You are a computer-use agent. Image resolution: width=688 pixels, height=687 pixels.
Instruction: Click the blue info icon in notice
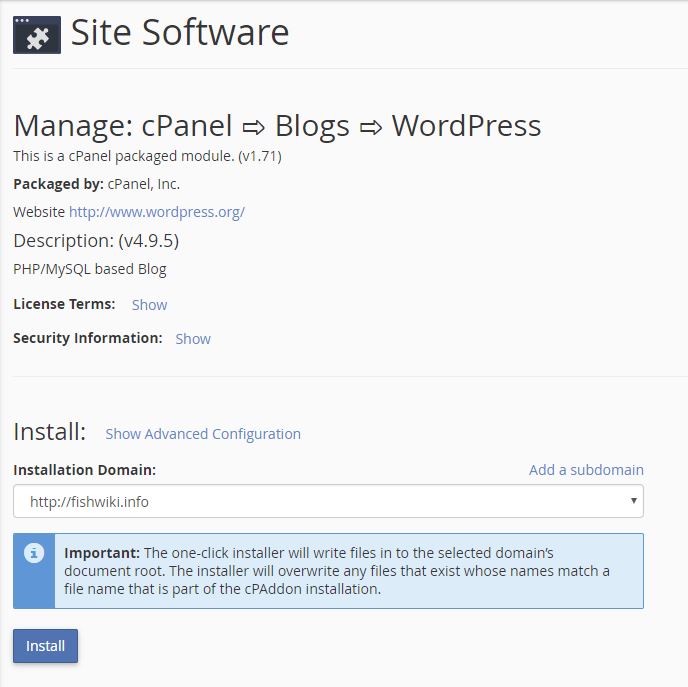point(35,553)
